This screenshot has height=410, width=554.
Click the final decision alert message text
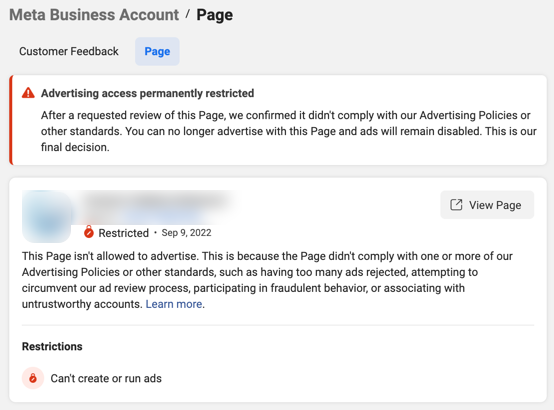289,131
